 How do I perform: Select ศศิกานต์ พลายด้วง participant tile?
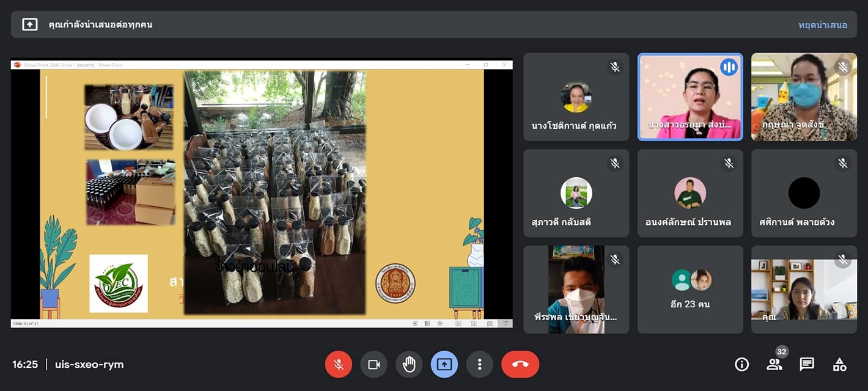pos(804,194)
